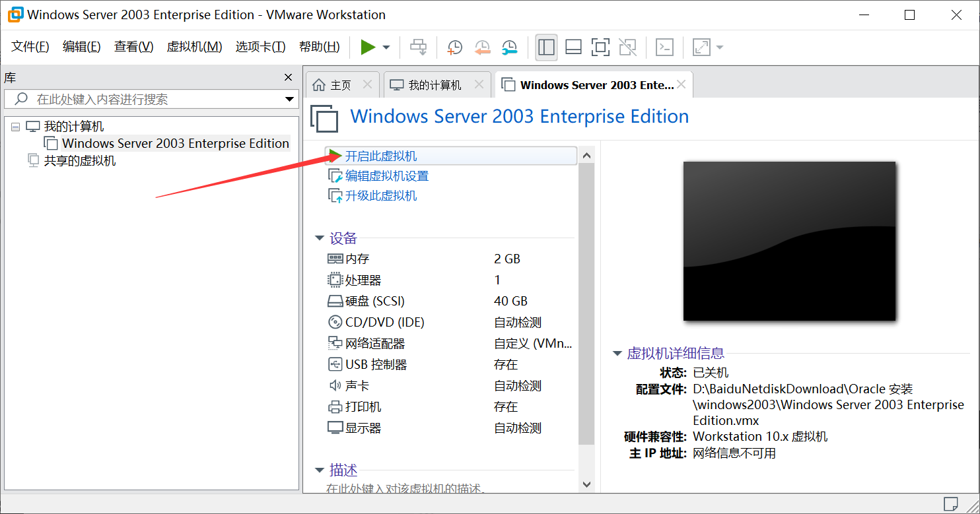The width and height of the screenshot is (980, 514).
Task: Select the USB 控制器 device row
Action: pos(451,364)
